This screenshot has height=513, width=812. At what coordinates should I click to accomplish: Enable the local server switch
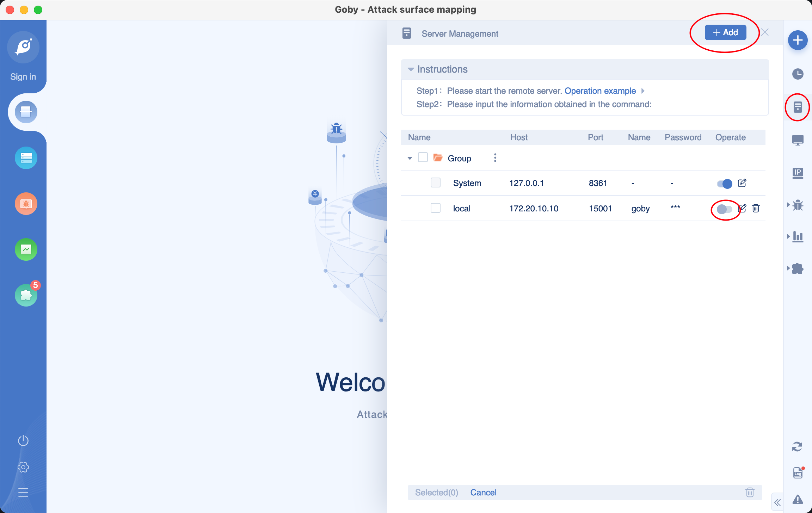[725, 209]
